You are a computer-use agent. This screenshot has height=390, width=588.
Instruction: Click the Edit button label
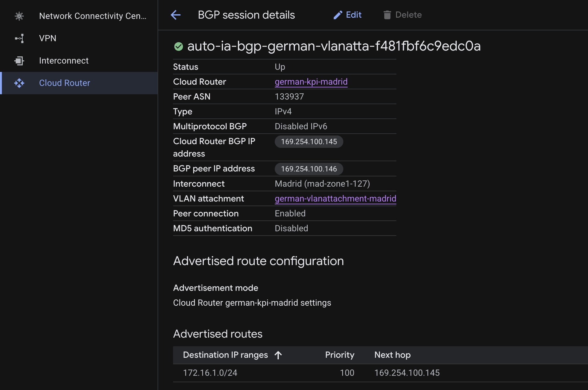pos(353,15)
